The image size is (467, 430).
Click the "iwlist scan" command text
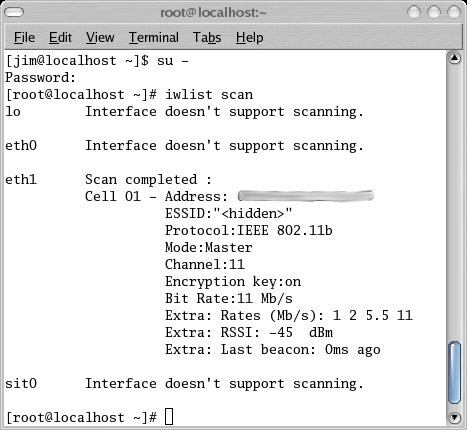tap(209, 95)
